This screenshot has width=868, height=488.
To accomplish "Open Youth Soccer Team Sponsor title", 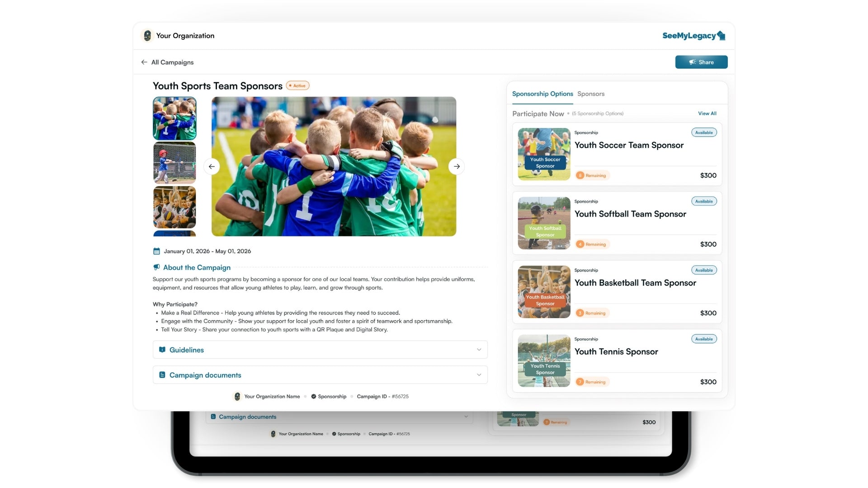I will (629, 145).
